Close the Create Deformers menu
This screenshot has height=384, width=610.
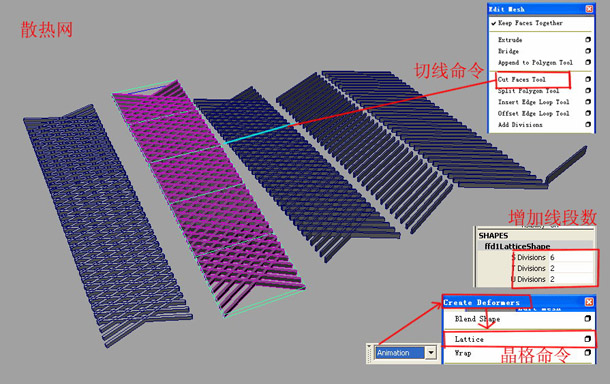(589, 302)
